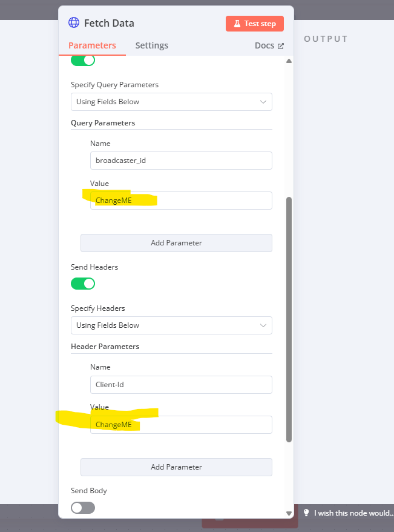This screenshot has height=532, width=394.
Task: Click the scroll down arrow in panel
Action: 289,513
